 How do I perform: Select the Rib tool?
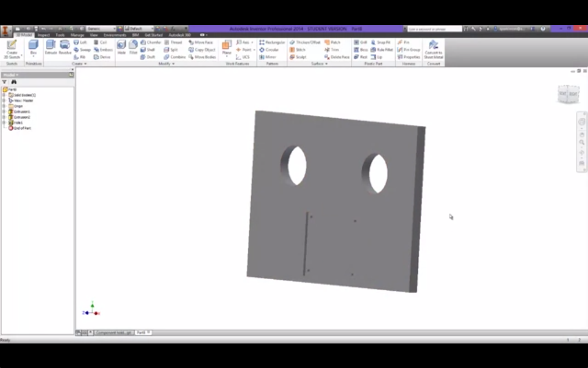(x=80, y=57)
